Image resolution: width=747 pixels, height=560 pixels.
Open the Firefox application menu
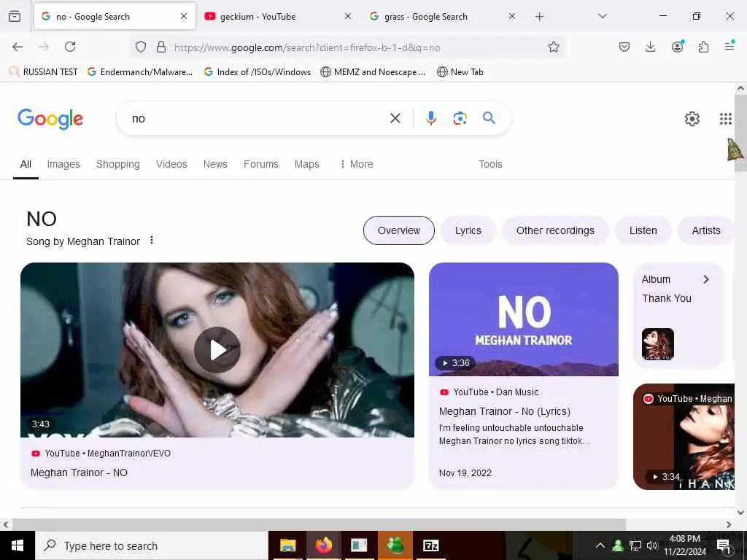tap(729, 46)
